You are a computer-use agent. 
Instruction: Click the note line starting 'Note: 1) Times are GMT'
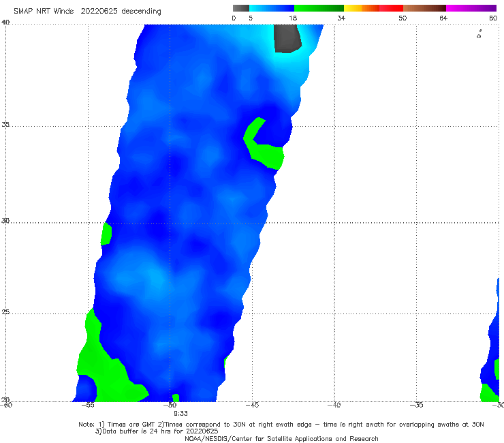pyautogui.click(x=281, y=425)
